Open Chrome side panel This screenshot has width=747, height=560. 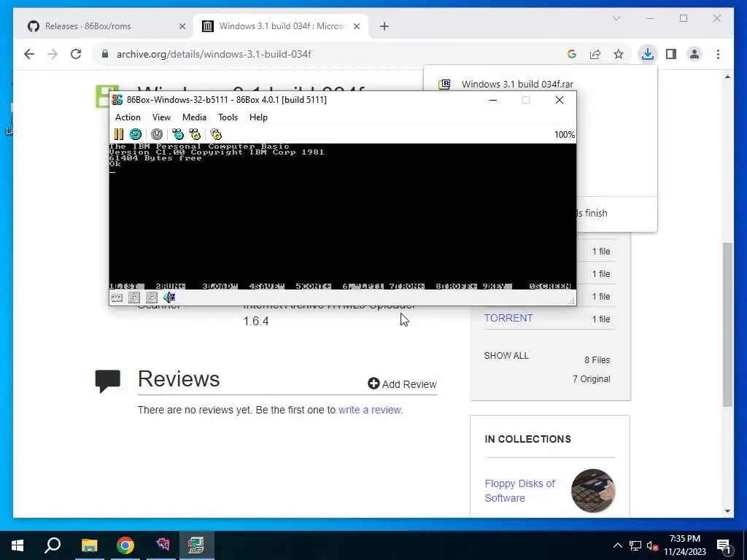671,54
